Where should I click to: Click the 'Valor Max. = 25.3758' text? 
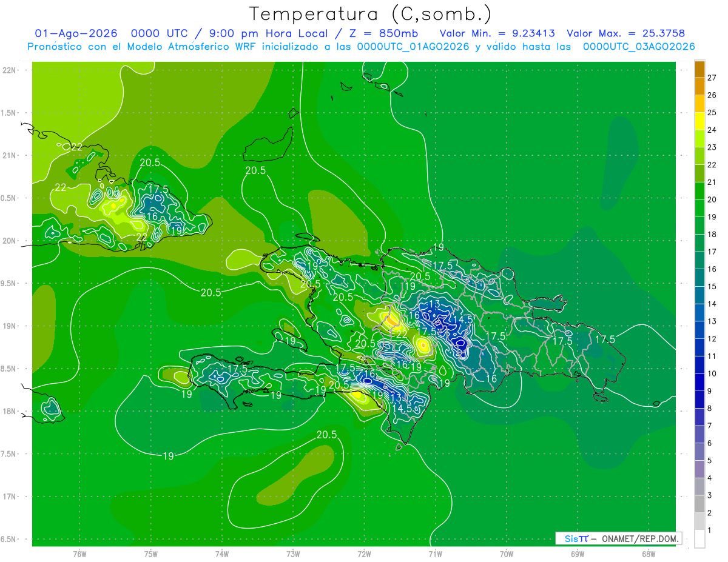[626, 33]
